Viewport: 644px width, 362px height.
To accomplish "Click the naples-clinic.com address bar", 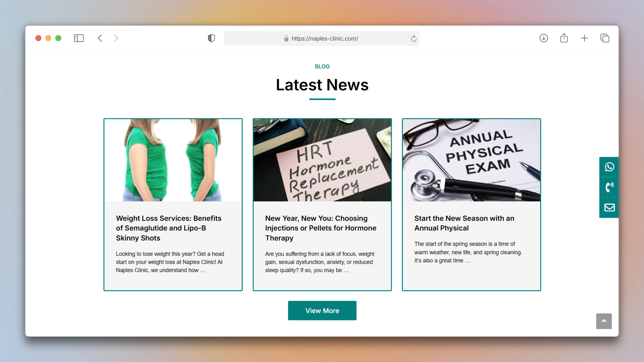I will coord(322,39).
